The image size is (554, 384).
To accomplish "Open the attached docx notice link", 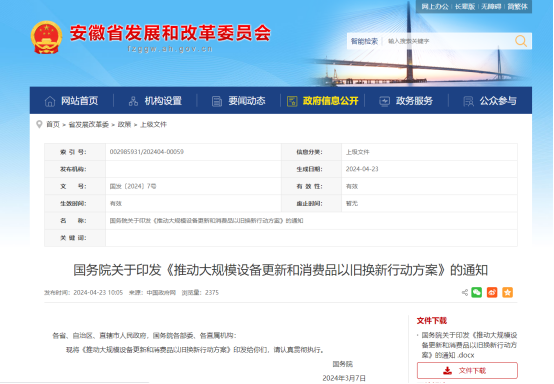I will 469,345.
